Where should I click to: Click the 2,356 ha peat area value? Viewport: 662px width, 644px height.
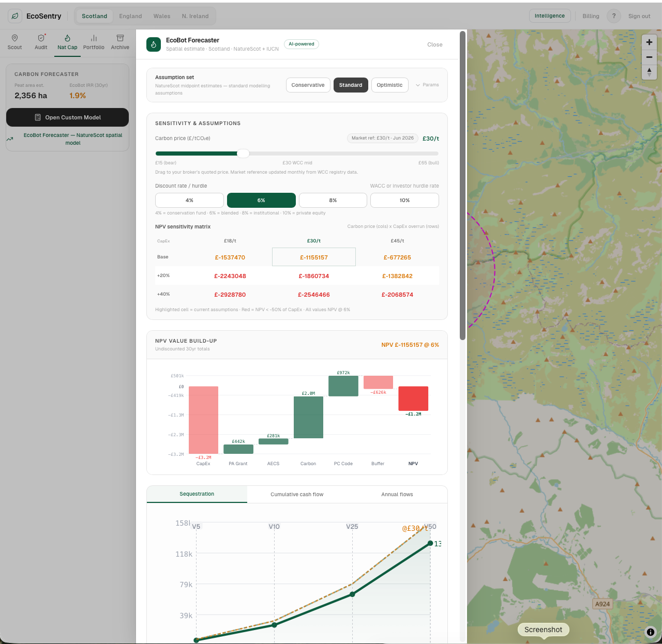point(31,96)
